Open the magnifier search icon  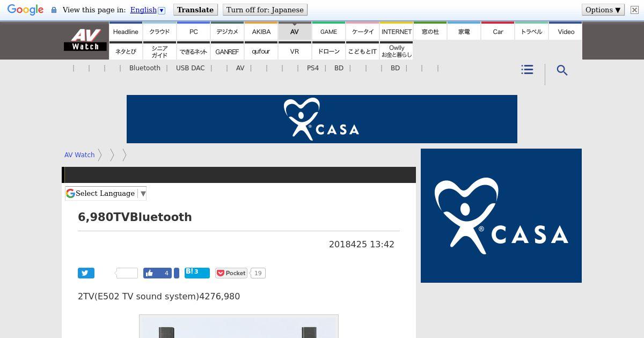562,70
